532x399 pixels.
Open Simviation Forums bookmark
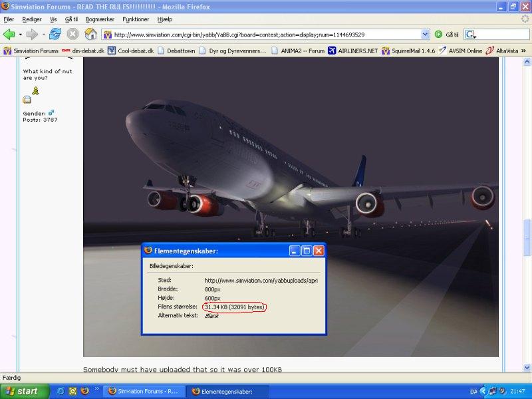[31, 51]
